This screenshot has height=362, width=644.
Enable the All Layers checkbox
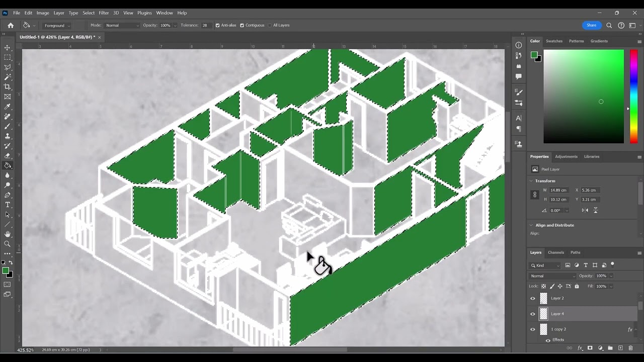(270, 25)
